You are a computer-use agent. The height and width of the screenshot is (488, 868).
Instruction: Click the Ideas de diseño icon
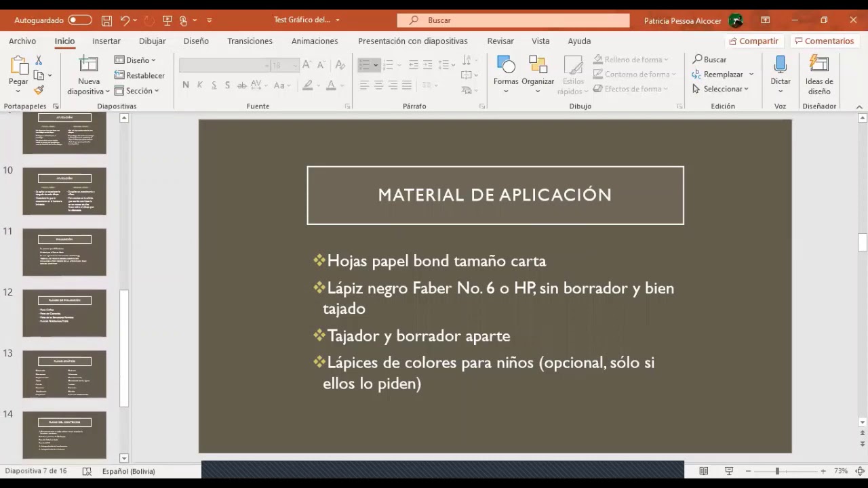click(819, 65)
